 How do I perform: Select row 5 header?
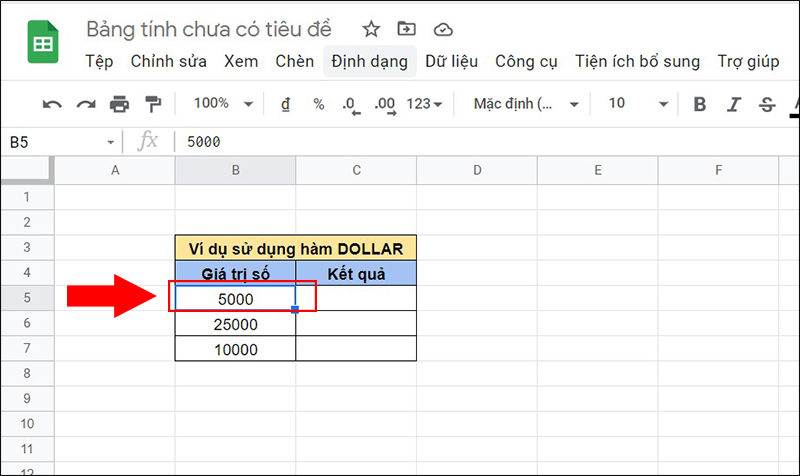27,298
